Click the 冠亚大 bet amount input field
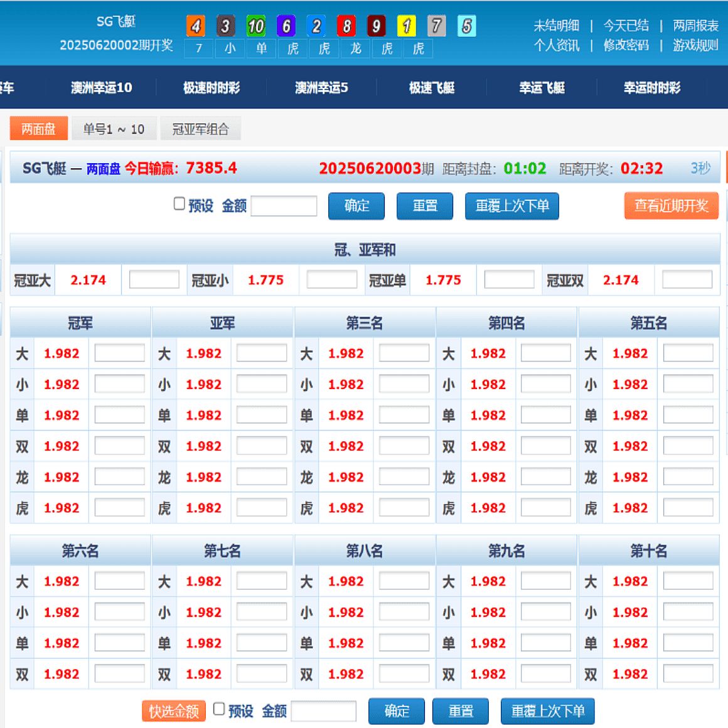Image resolution: width=728 pixels, height=728 pixels. [x=154, y=279]
